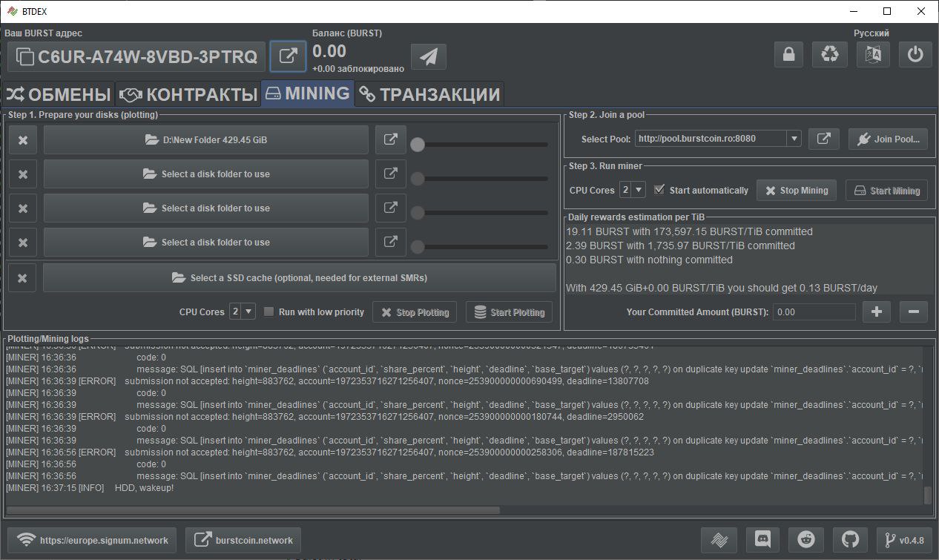
Task: Click the v0.4.8 version button
Action: click(x=903, y=540)
